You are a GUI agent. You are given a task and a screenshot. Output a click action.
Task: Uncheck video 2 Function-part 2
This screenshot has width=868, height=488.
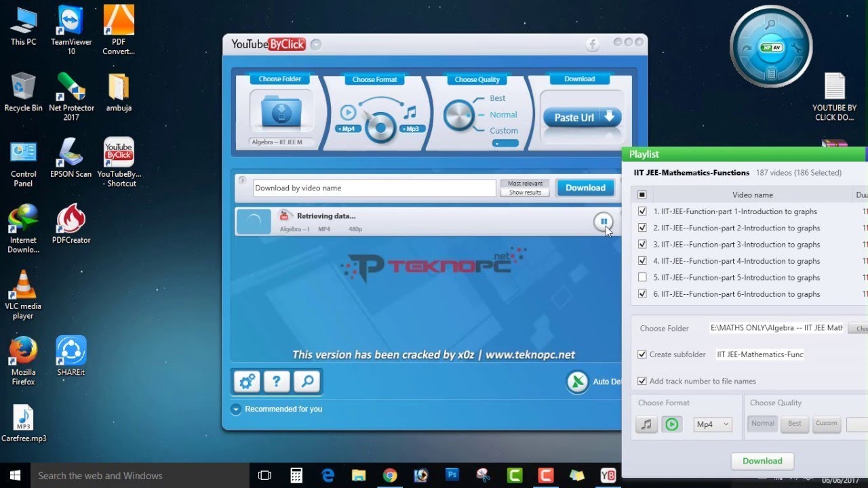click(642, 228)
